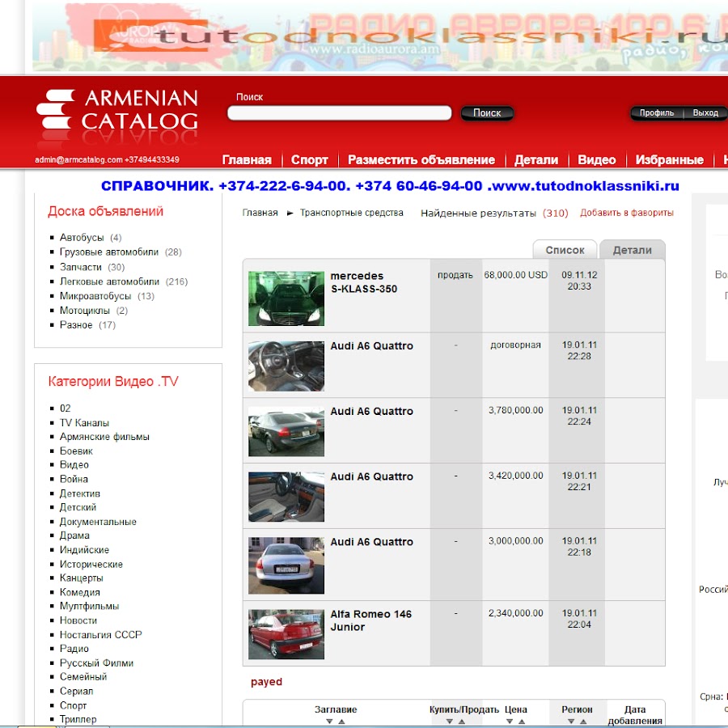728x728 pixels.
Task: Sort Цена column ascending arrow
Action: (522, 722)
